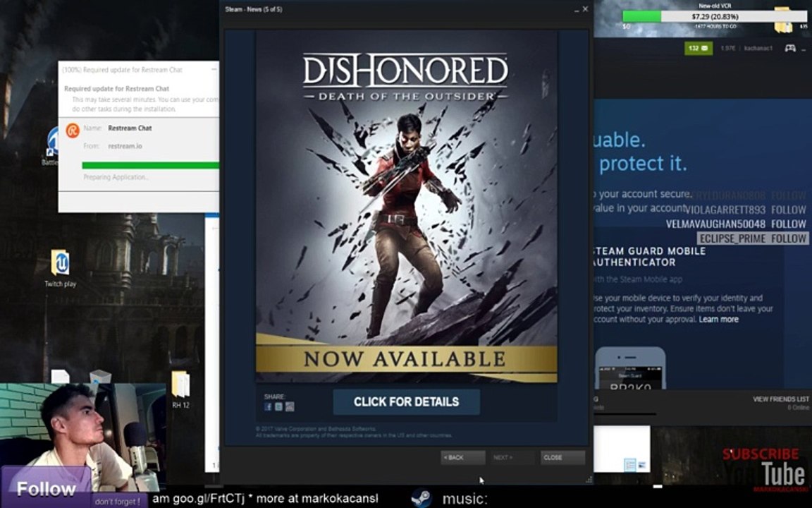The image size is (812, 508).
Task: Click the grayed-out NEXT > button
Action: click(512, 457)
